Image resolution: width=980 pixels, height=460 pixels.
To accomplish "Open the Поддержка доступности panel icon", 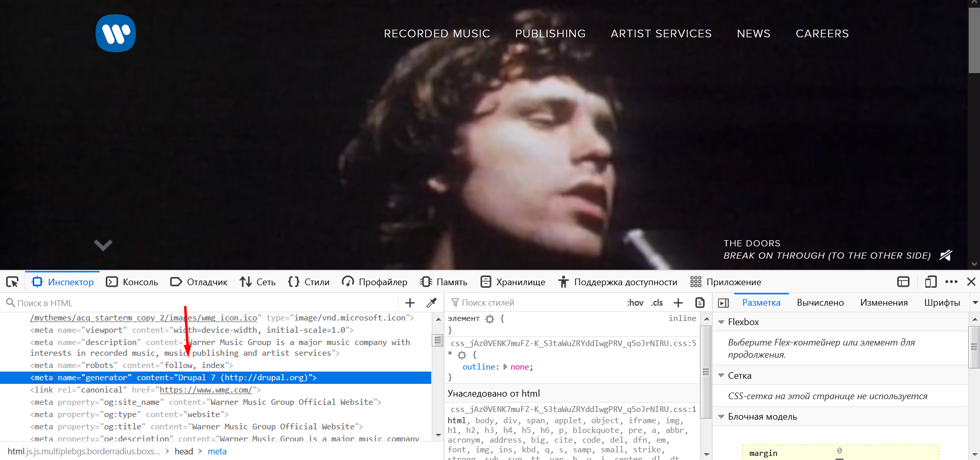I will 563,282.
